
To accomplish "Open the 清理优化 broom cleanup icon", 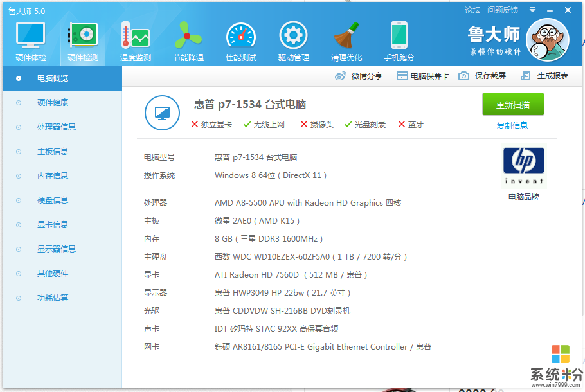I will click(346, 41).
